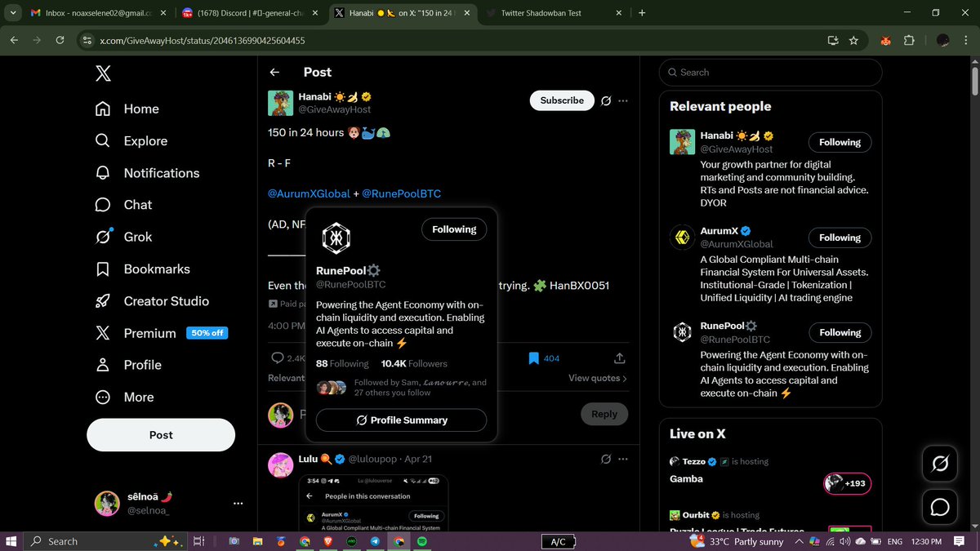
Task: Open the browser three-dot menu
Action: click(x=966, y=40)
